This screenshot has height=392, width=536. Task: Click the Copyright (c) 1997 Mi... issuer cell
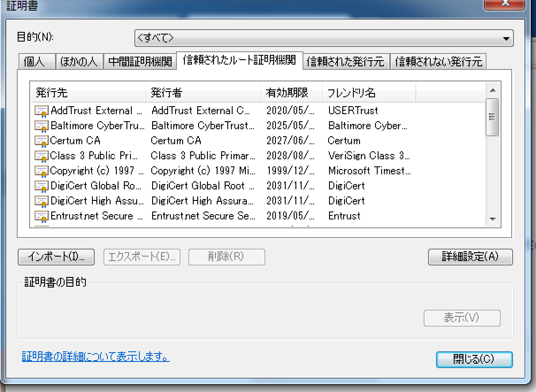[203, 171]
